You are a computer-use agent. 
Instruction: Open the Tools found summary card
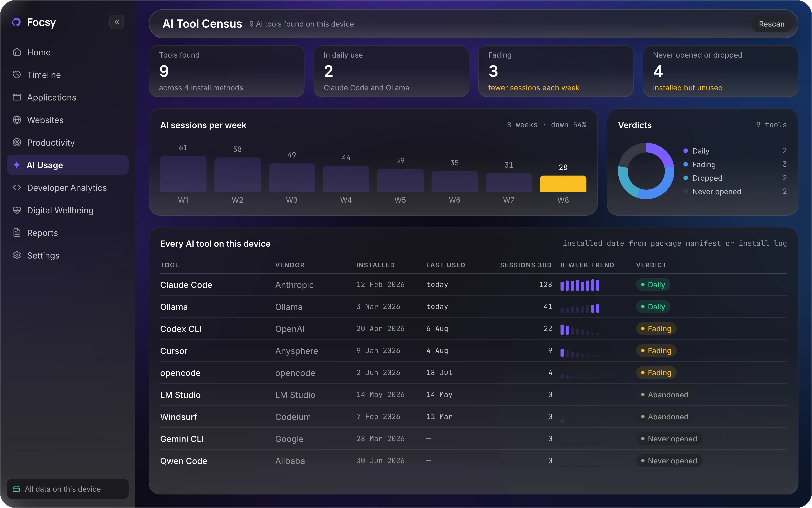click(226, 71)
